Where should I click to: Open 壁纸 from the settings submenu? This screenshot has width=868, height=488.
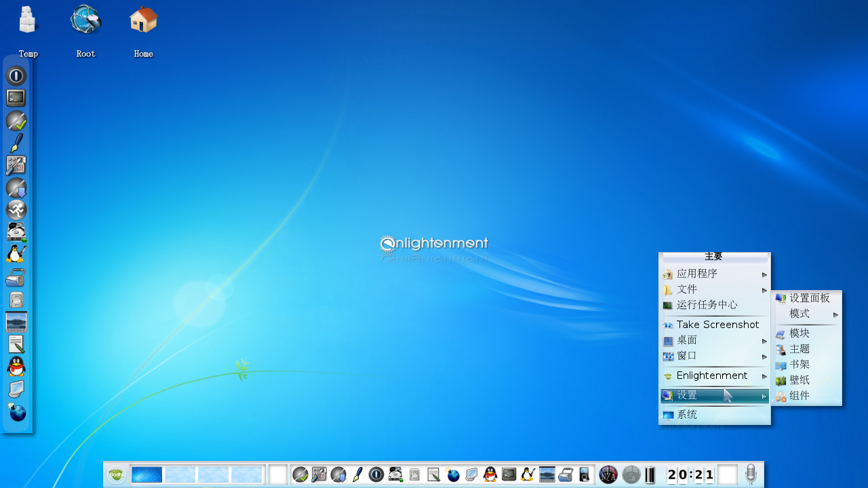coord(807,380)
